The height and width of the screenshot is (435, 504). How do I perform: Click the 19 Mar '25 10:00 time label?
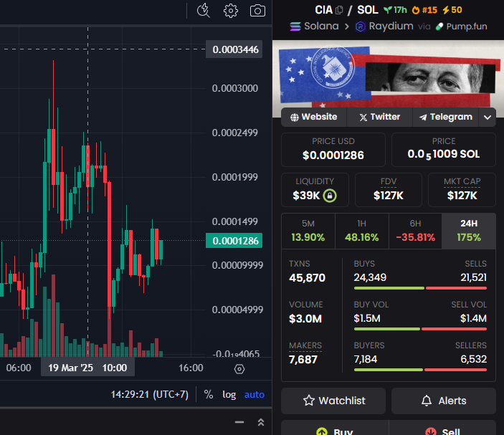click(x=87, y=368)
